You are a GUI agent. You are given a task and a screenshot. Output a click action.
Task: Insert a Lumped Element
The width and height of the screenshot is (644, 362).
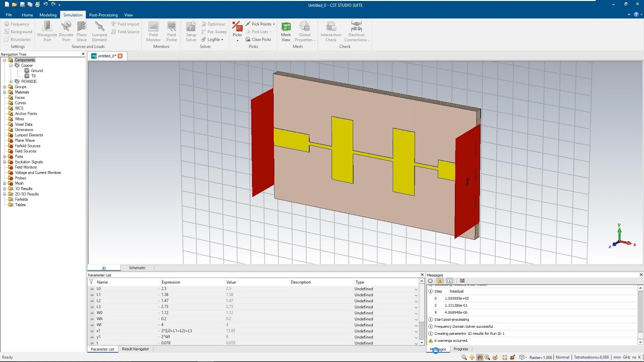tap(99, 31)
